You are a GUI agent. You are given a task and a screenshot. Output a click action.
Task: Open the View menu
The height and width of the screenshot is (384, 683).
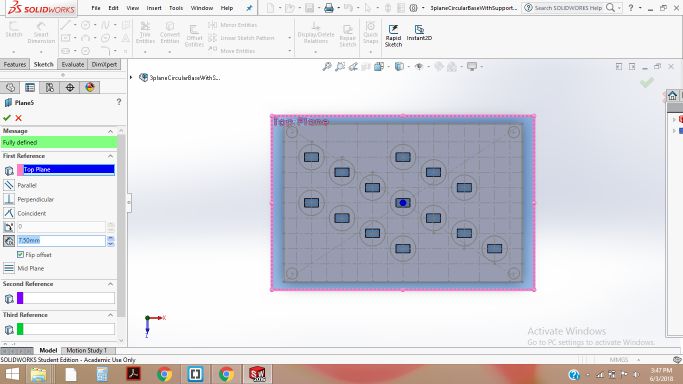click(x=132, y=8)
